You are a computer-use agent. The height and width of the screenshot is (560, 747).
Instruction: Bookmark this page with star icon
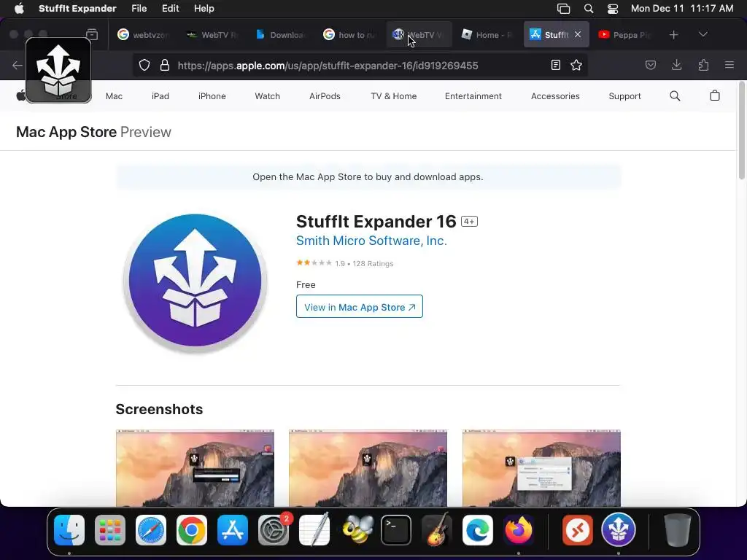click(x=576, y=65)
